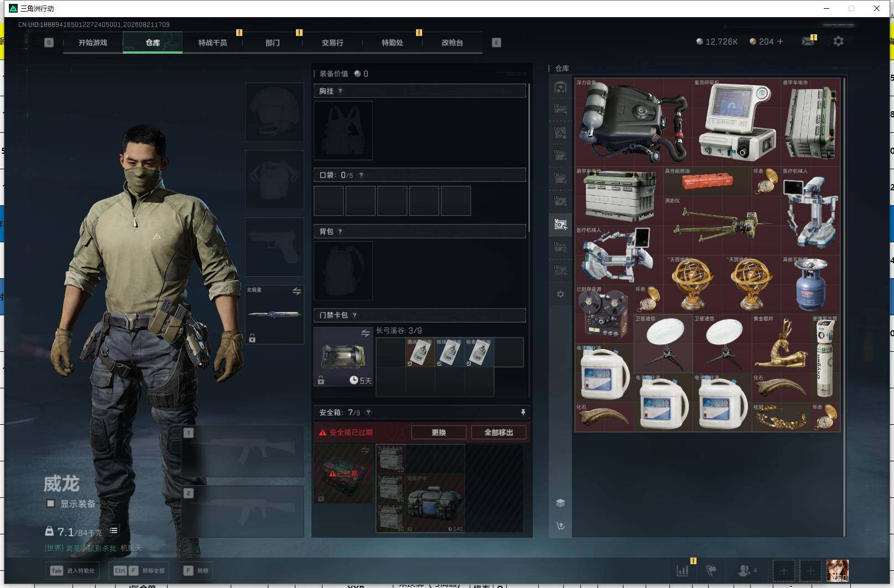Toggle the 显示装备 checkbox
Screen dimensions: 894x588
tap(50, 503)
